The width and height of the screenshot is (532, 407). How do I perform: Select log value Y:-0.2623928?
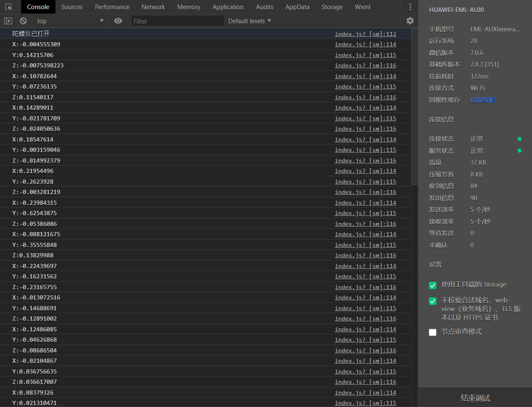click(x=33, y=182)
